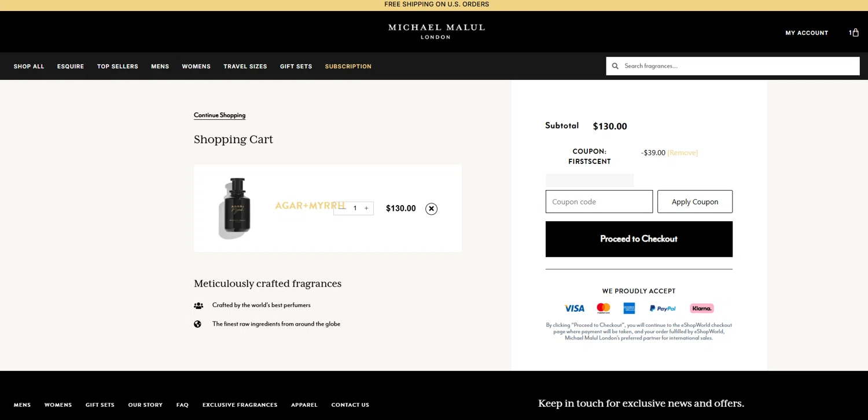The width and height of the screenshot is (868, 420).
Task: Click the Shopping Cart heading
Action: click(x=233, y=140)
